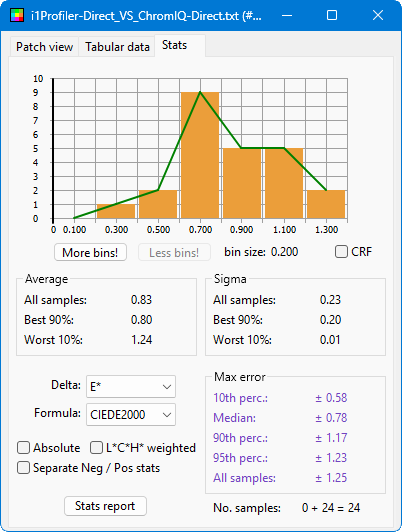Image resolution: width=402 pixels, height=532 pixels.
Task: Click the 90th perc. value ± 1.17
Action: 331,438
